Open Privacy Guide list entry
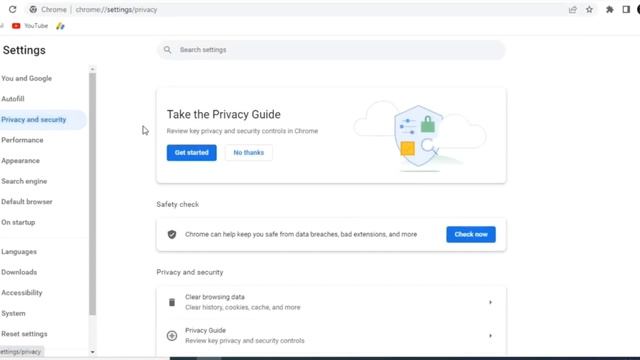Image resolution: width=640 pixels, height=360 pixels. point(331,336)
